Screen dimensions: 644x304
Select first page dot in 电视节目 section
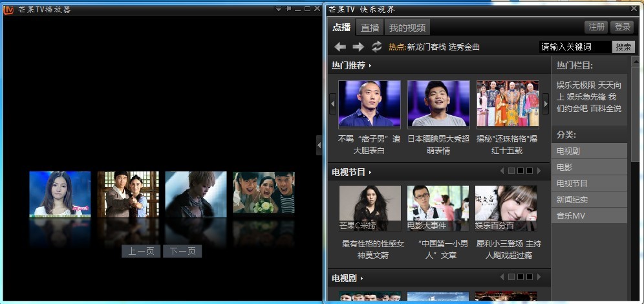511,171
